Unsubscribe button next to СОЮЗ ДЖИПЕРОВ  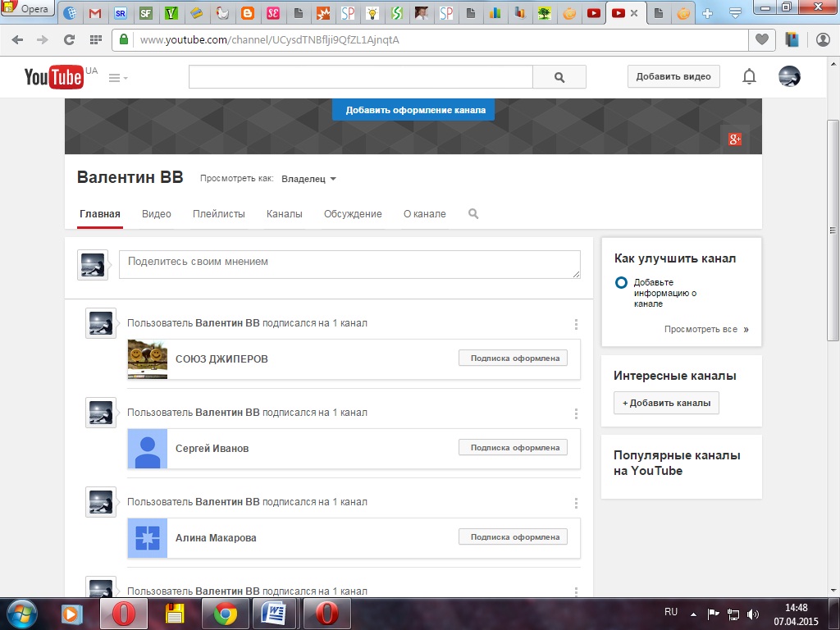pyautogui.click(x=513, y=358)
